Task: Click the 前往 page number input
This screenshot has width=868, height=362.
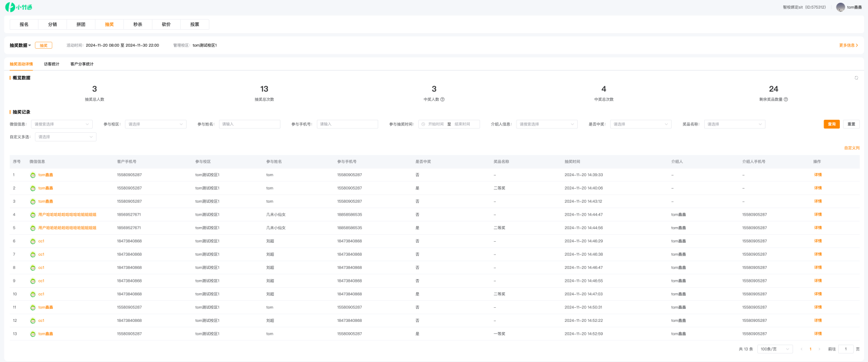Action: tap(846, 349)
